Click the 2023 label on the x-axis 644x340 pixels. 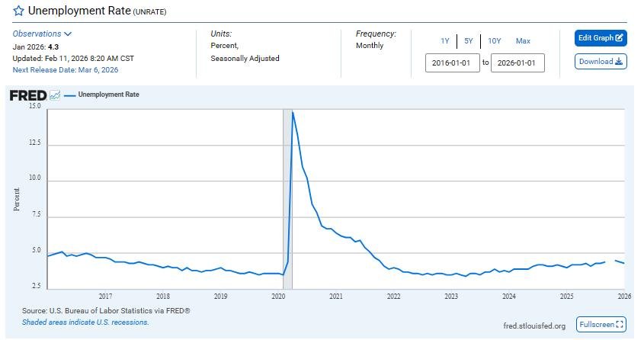click(451, 296)
